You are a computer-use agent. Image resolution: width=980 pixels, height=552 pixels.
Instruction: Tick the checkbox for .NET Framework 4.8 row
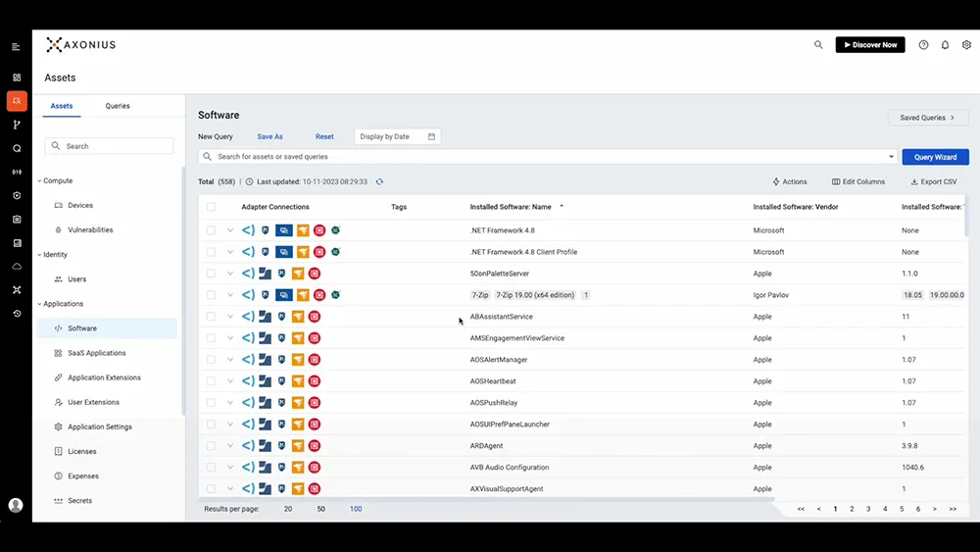tap(211, 230)
